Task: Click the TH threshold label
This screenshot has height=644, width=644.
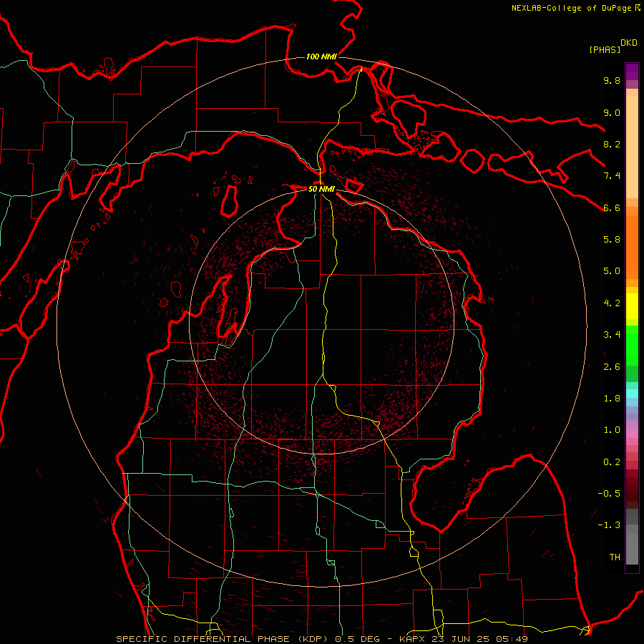Action: [615, 557]
